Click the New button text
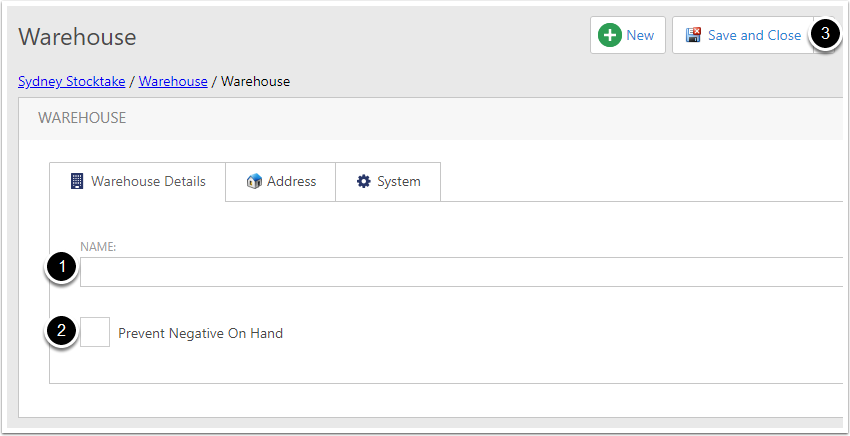This screenshot has height=436, width=850. point(640,35)
